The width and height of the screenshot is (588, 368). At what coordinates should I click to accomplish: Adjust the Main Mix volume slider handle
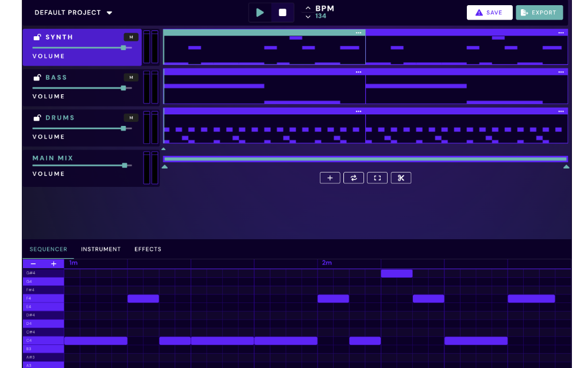pos(125,165)
